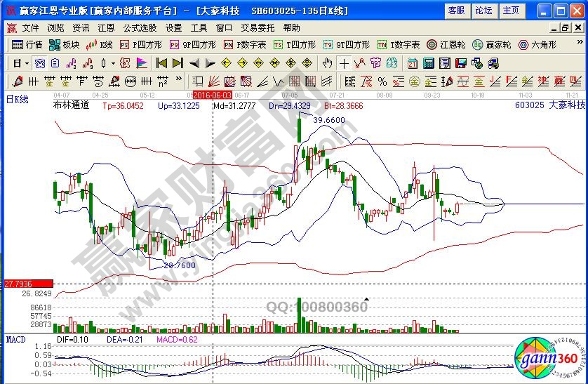Image resolution: width=588 pixels, height=384 pixels.
Task: Open the 江恩轮 Gann wheel tool
Action: pos(446,45)
